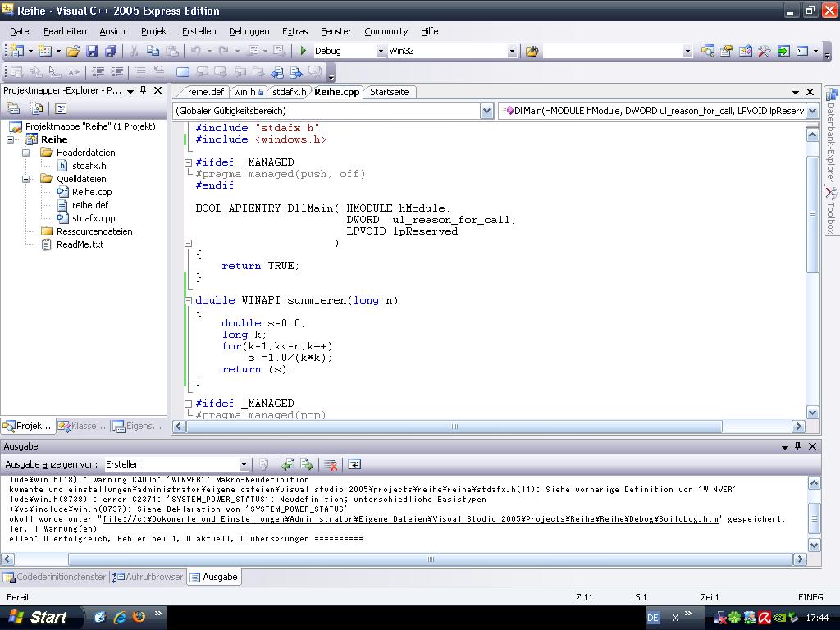
Task: Open the Toolbox hammer and wrench icon
Action: pos(764,51)
